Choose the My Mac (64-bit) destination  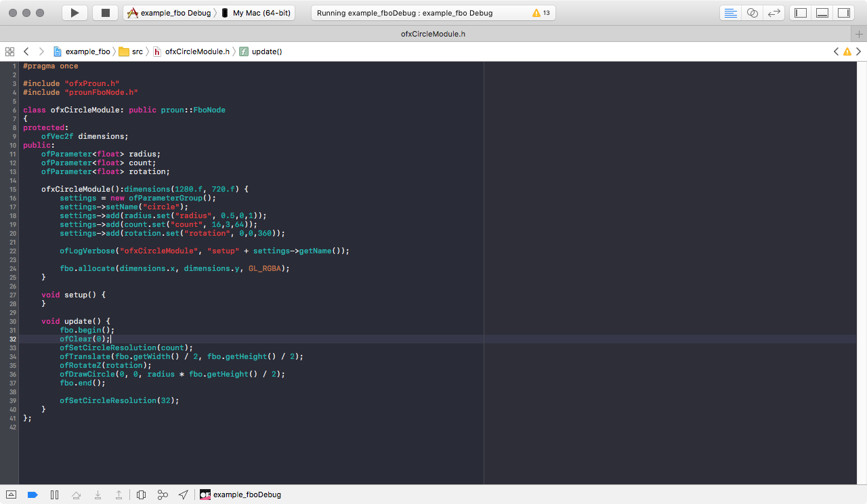[256, 13]
